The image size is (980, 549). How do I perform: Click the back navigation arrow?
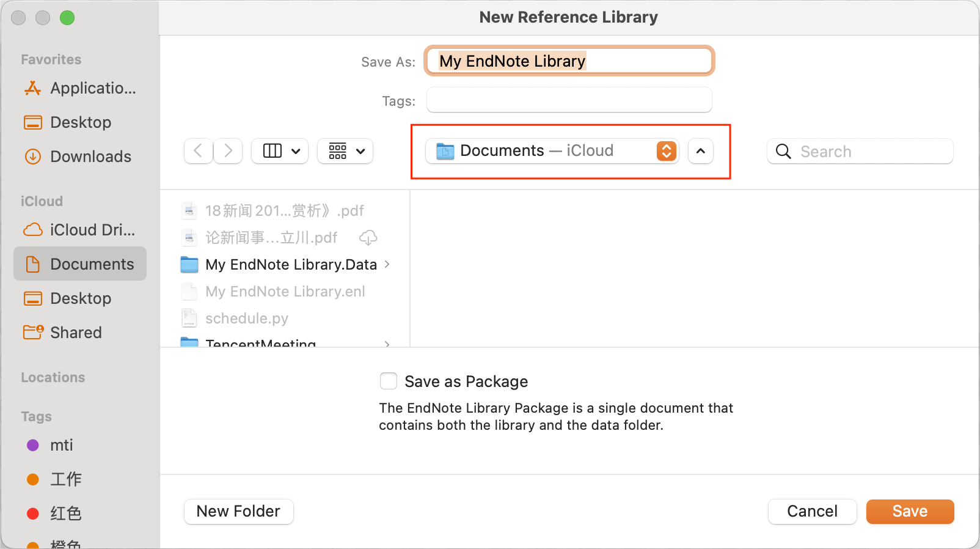[x=198, y=151]
